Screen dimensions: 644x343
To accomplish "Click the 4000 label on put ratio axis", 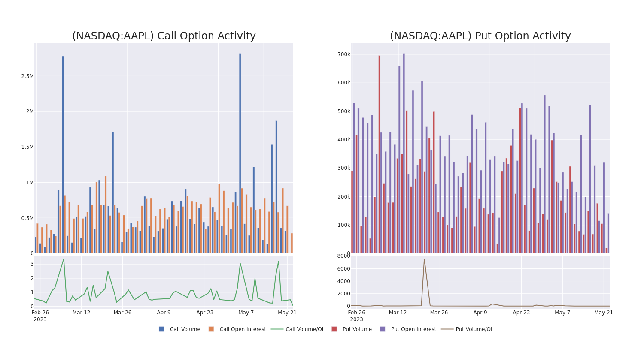I will pos(343,281).
